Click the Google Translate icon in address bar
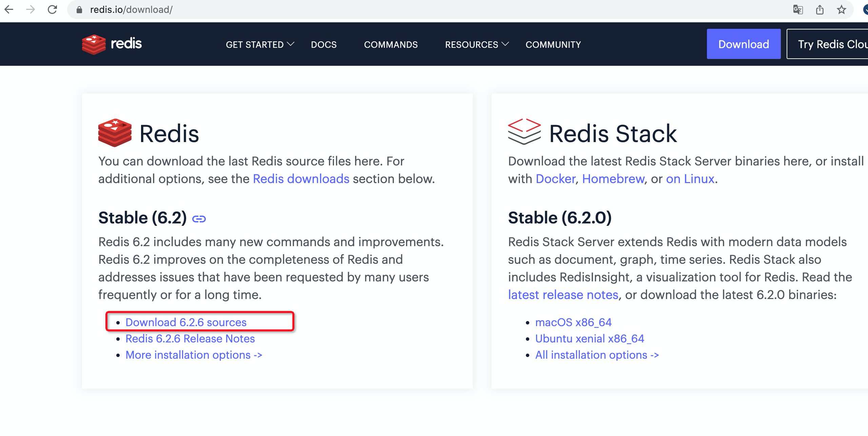Screen dimensions: 868x436 798,9
